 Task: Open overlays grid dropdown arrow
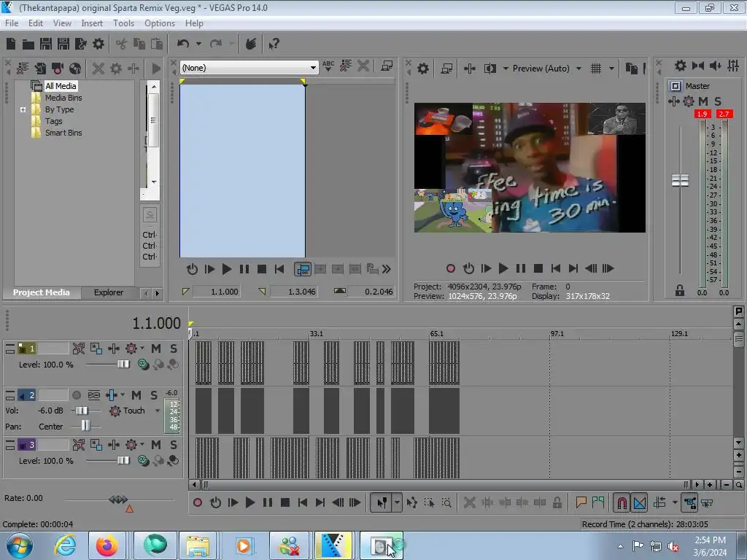(x=612, y=69)
